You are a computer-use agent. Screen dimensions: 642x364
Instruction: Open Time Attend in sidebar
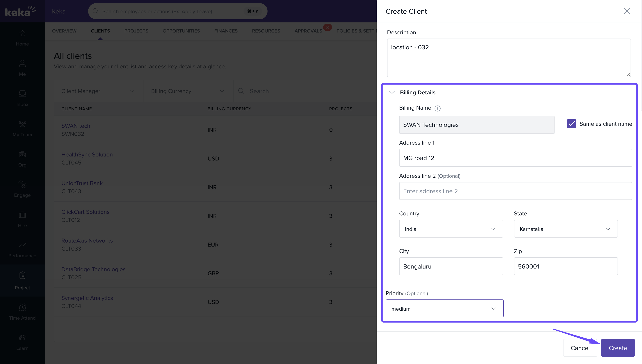pyautogui.click(x=22, y=312)
